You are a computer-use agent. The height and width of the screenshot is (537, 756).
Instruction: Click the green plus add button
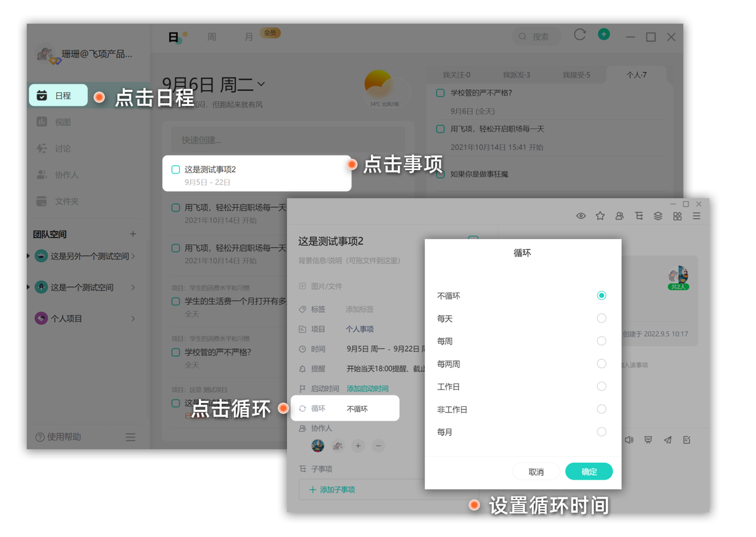[604, 35]
